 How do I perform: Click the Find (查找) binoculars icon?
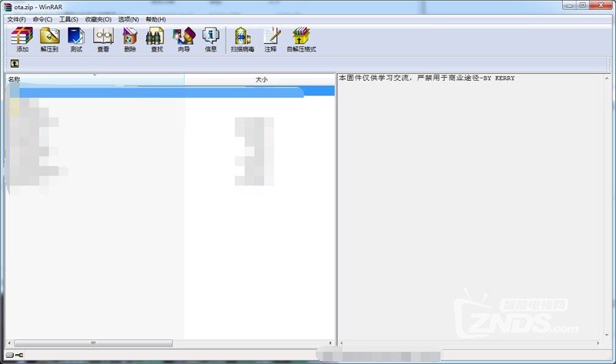[156, 40]
